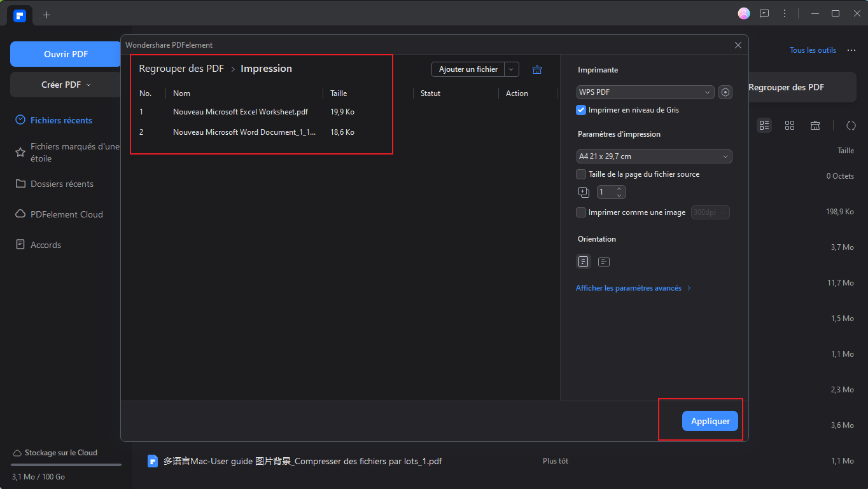Click the Impression breadcrumb title
The height and width of the screenshot is (489, 868).
click(x=266, y=69)
